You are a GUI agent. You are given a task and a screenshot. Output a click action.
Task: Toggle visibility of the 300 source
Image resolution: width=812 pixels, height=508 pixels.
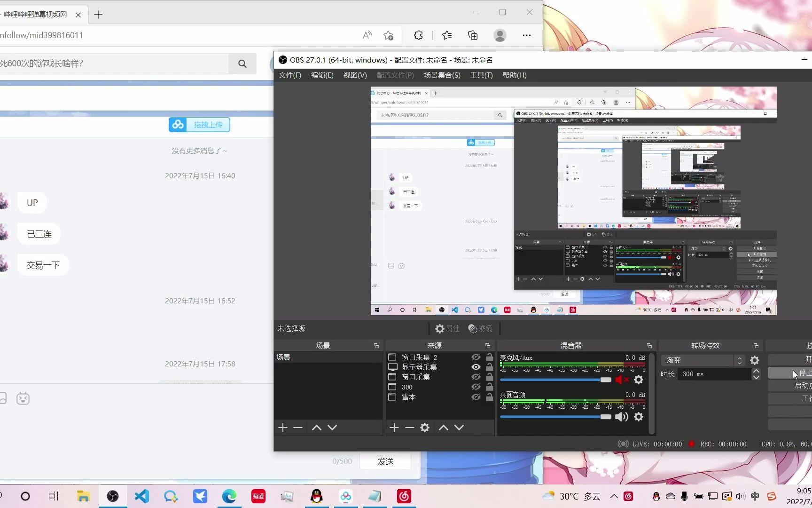tap(476, 387)
